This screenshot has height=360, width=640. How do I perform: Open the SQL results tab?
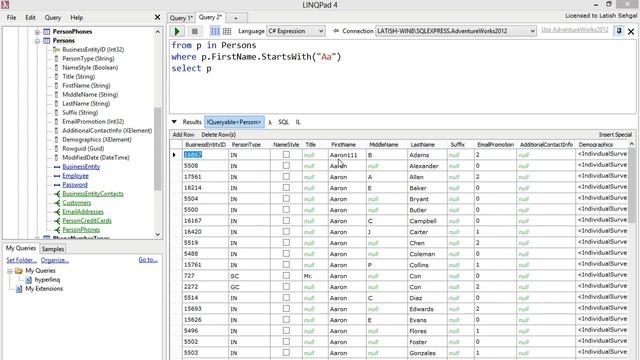click(283, 122)
